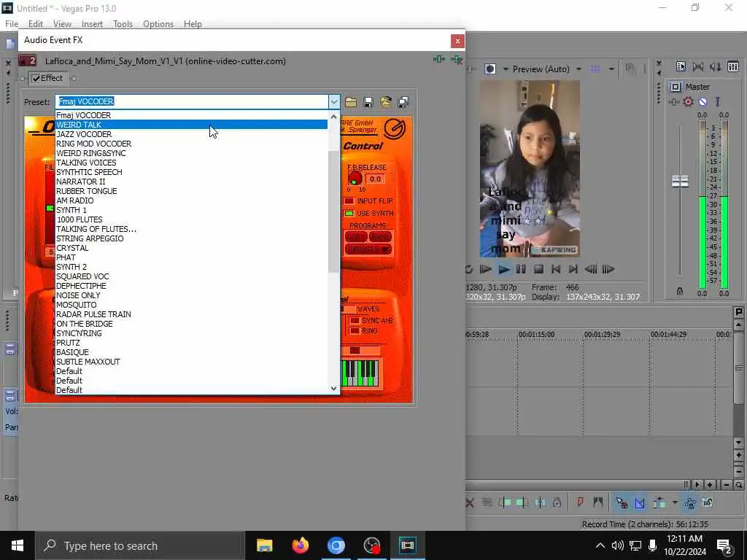The height and width of the screenshot is (560, 747).
Task: Step to previous frame
Action: pyautogui.click(x=591, y=269)
